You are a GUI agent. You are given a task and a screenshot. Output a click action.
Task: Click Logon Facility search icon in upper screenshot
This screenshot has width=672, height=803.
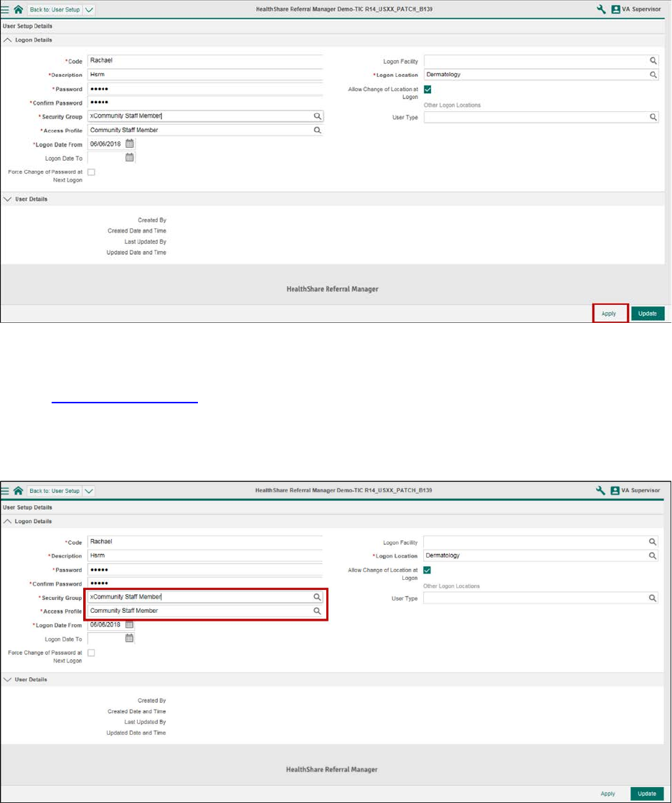[653, 61]
